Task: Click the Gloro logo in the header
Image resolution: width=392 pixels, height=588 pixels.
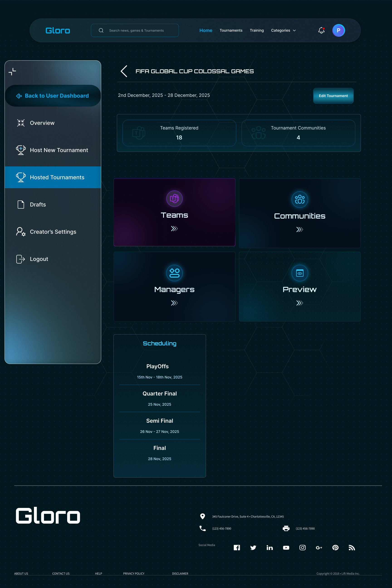Action: click(58, 30)
